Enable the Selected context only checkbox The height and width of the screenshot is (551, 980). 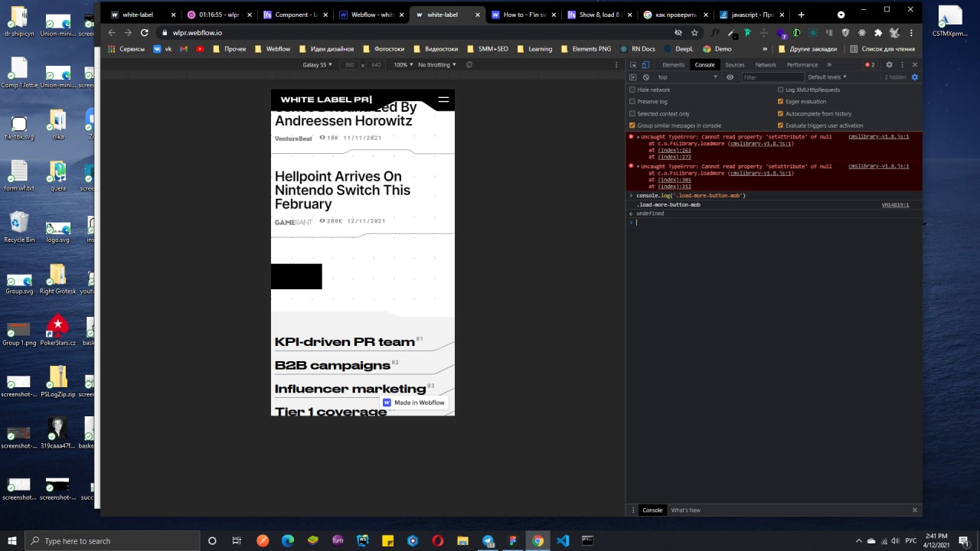[x=632, y=113]
